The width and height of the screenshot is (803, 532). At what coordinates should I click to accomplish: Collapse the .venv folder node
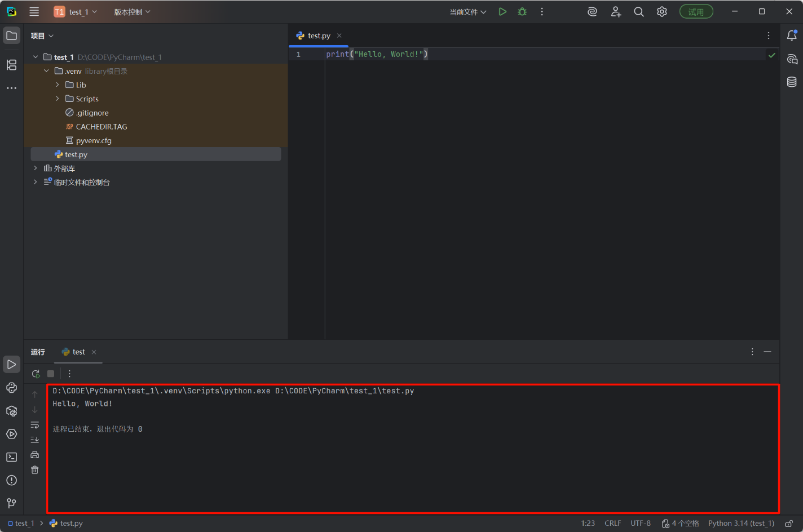[x=46, y=71]
